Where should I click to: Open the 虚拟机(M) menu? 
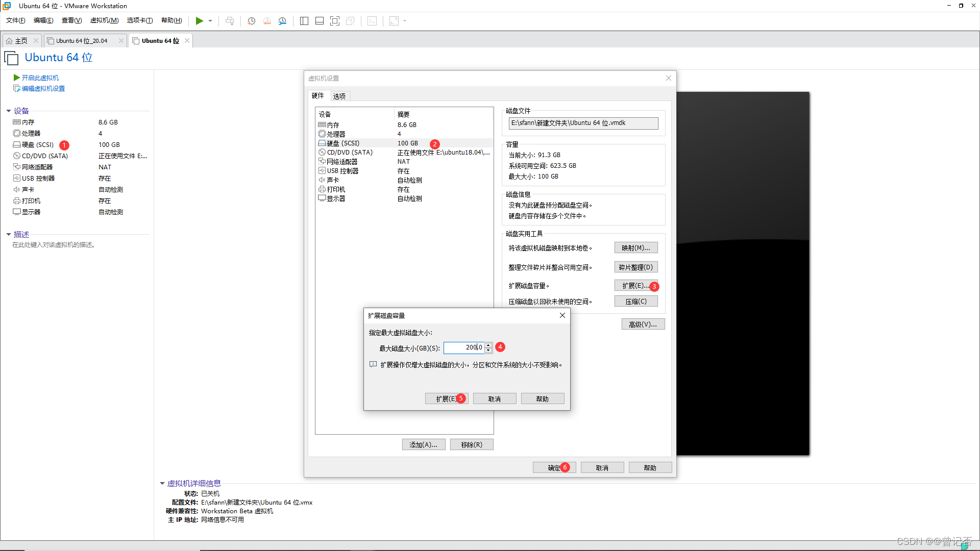click(104, 20)
